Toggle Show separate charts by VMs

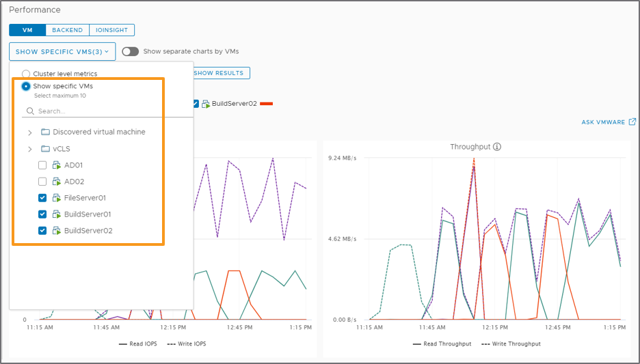[130, 51]
